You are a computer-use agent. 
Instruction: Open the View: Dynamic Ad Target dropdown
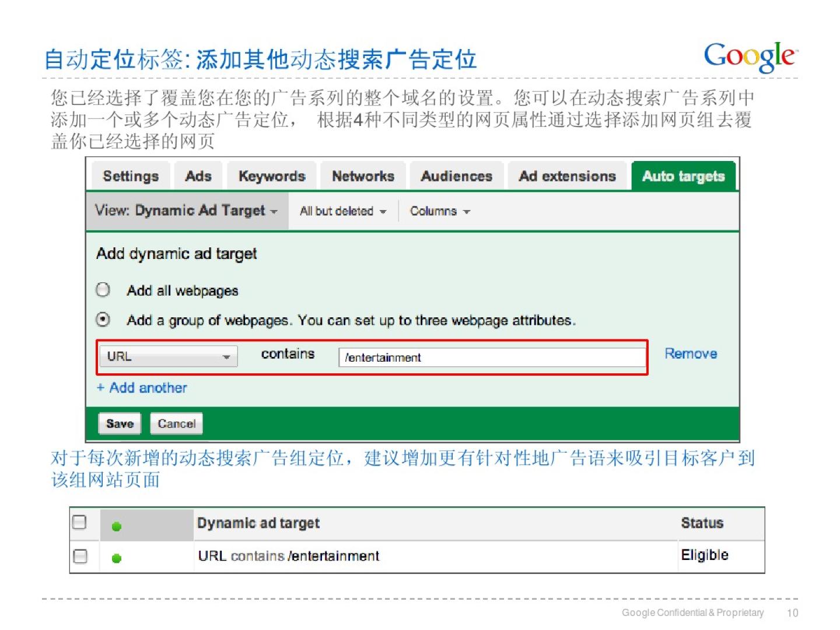(x=186, y=211)
